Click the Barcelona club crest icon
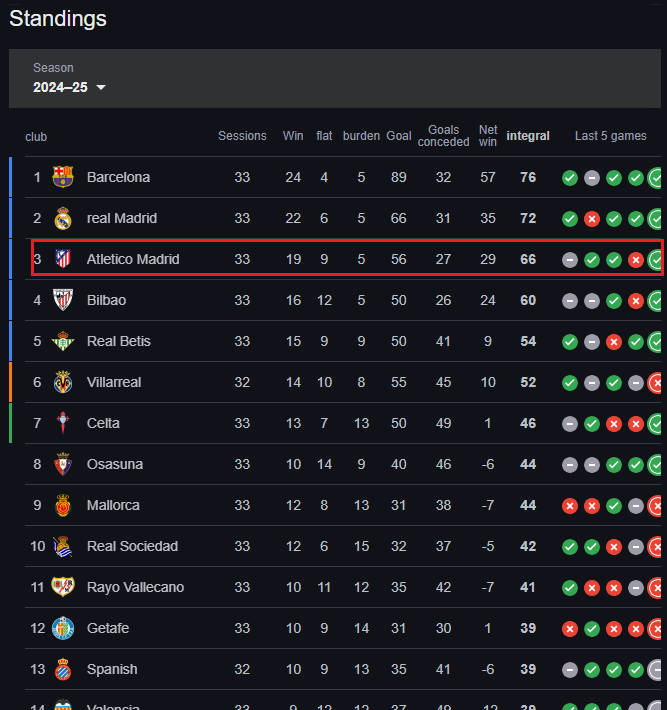Image resolution: width=667 pixels, height=710 pixels. click(x=62, y=177)
